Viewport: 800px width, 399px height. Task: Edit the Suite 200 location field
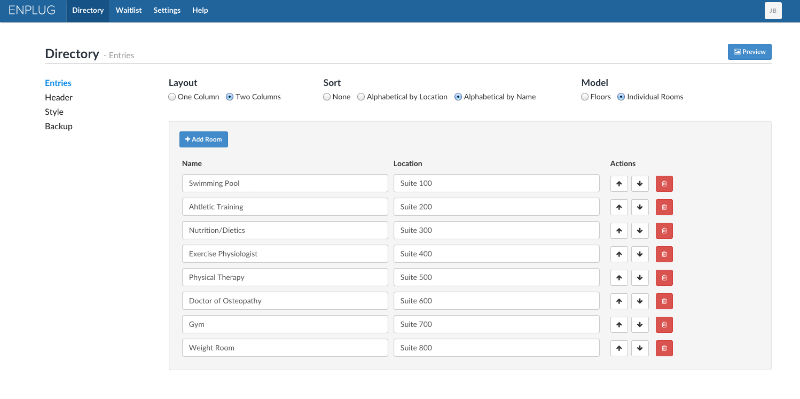[496, 207]
